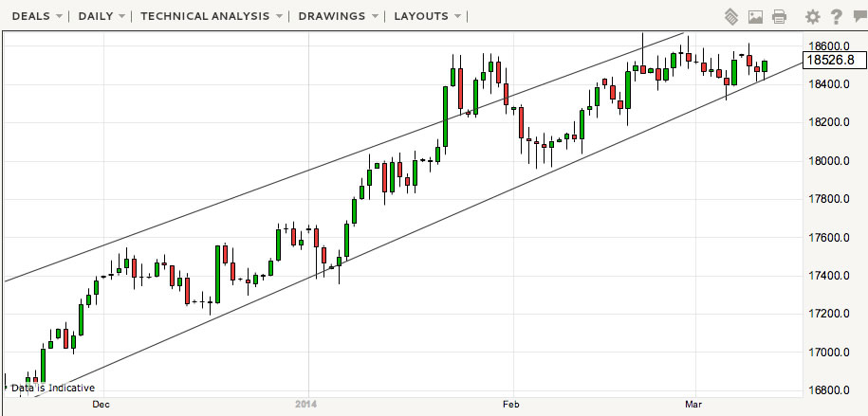Click the stacked layers icon
Screen dimensions: 868x416
click(x=731, y=16)
